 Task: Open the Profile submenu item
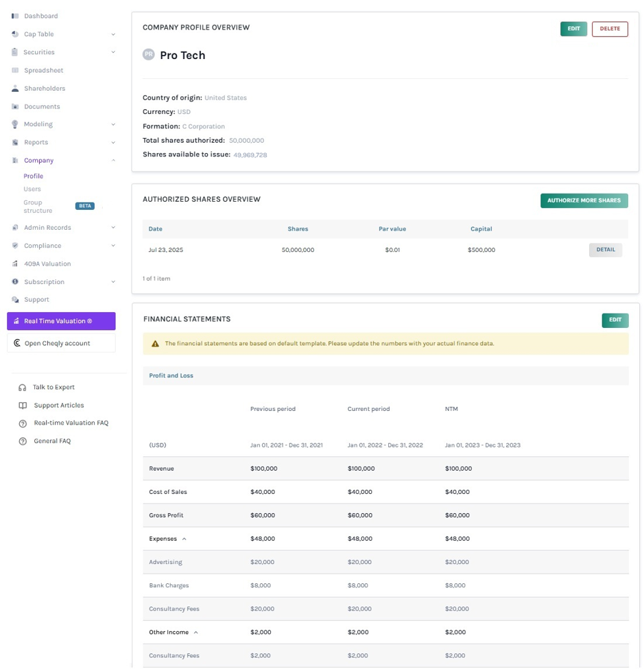[x=34, y=176]
